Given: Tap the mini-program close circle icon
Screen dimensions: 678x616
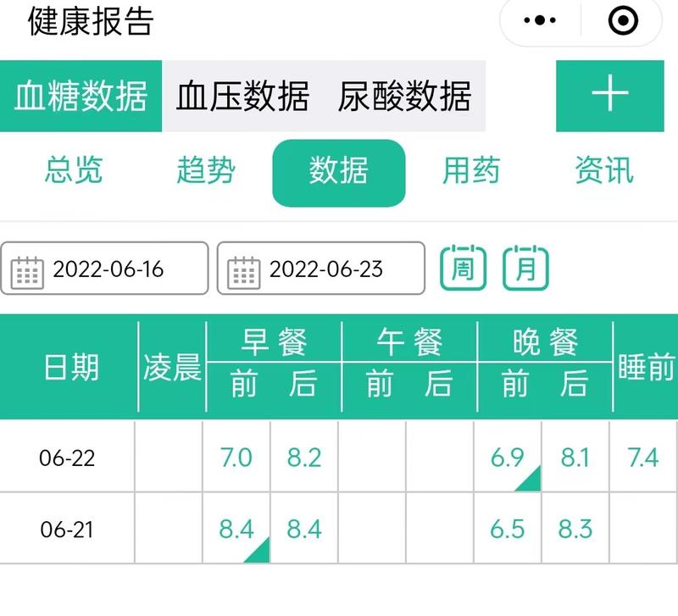Looking at the screenshot, I should point(623,20).
